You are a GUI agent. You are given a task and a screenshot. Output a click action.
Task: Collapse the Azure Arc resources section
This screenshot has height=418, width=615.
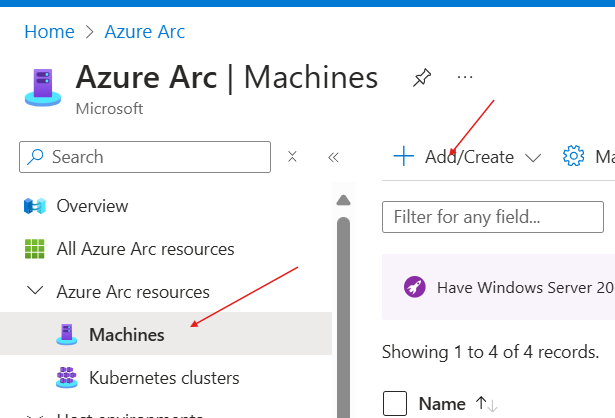coord(36,292)
